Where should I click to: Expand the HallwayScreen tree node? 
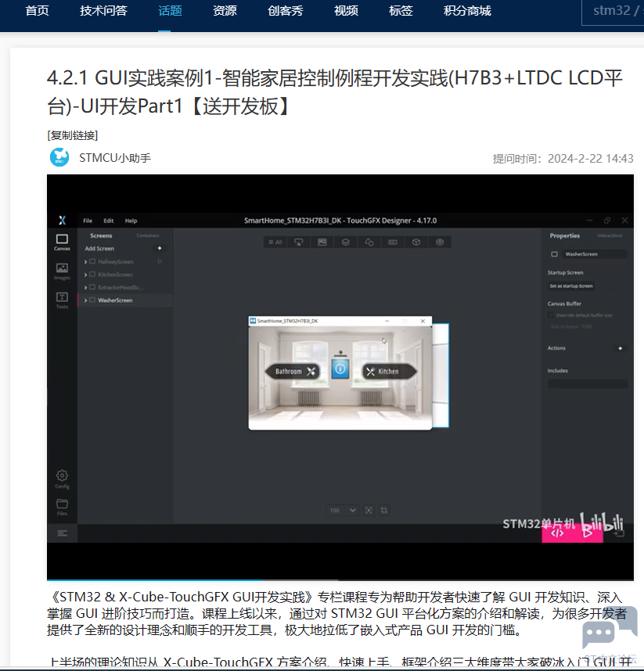click(85, 262)
